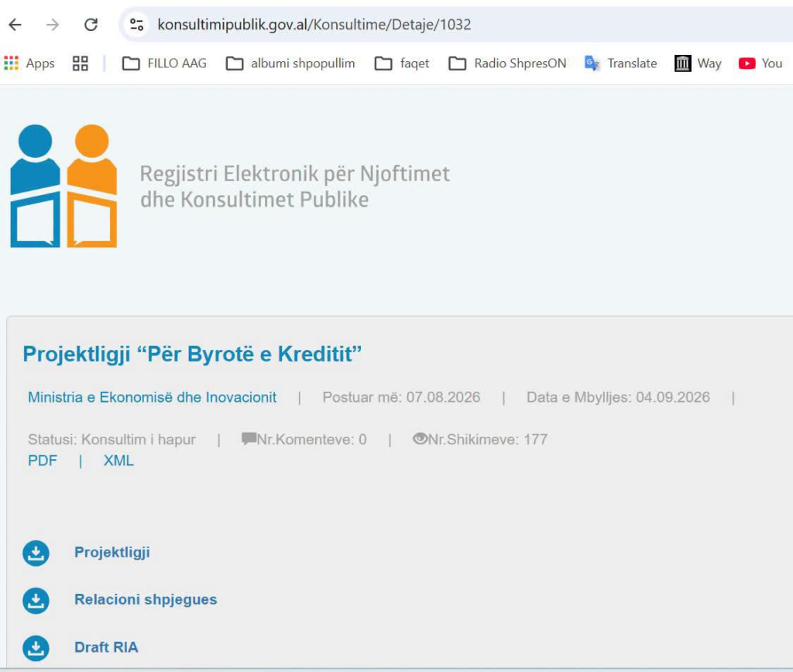793x672 pixels.
Task: Click the Statusi: Konsultim i hapur text
Action: (112, 440)
